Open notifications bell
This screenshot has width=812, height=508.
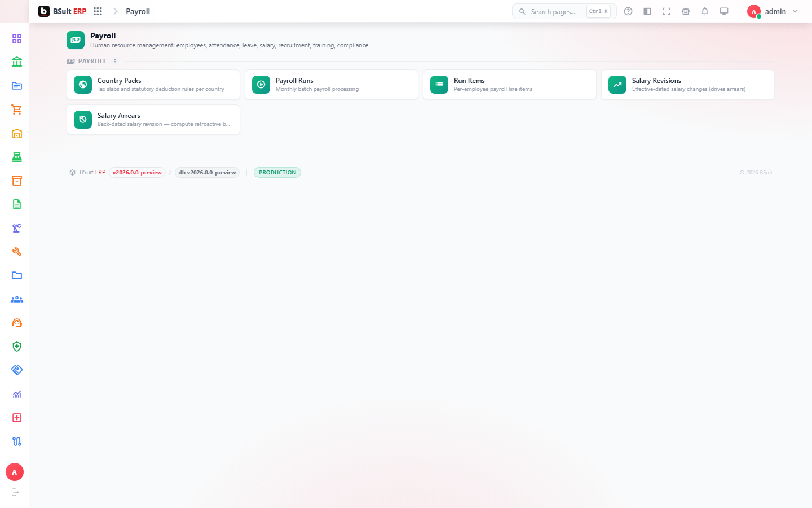click(x=705, y=11)
